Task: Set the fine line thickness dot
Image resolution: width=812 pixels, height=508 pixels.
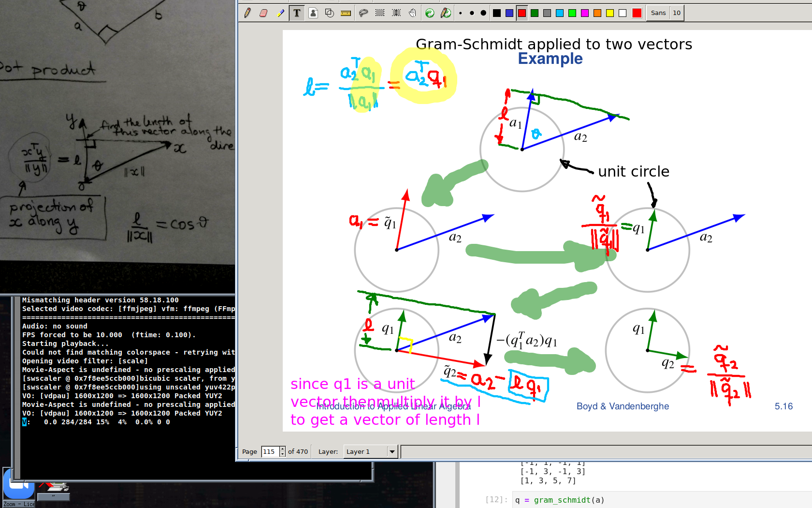Action: coord(461,13)
